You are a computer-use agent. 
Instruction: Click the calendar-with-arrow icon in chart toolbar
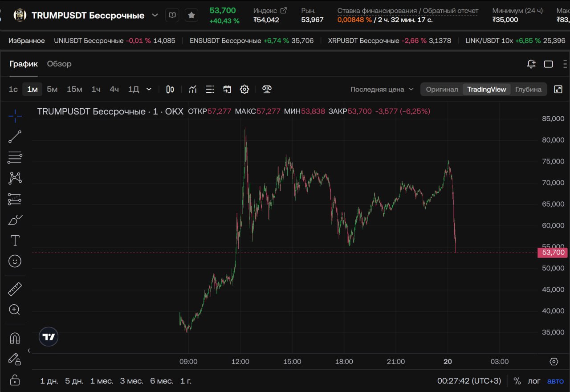pos(227,89)
